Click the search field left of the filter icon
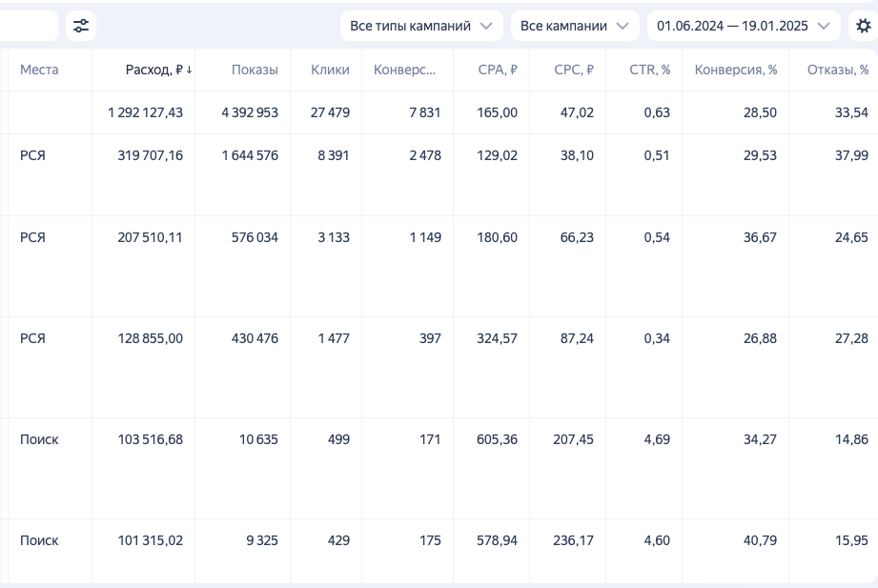The height and width of the screenshot is (588, 878). [x=28, y=26]
